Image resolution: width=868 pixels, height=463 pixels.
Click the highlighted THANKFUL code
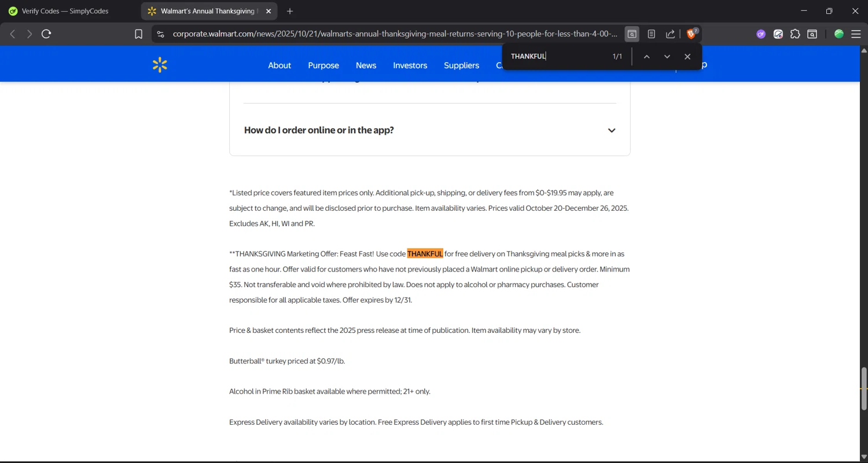pos(425,253)
